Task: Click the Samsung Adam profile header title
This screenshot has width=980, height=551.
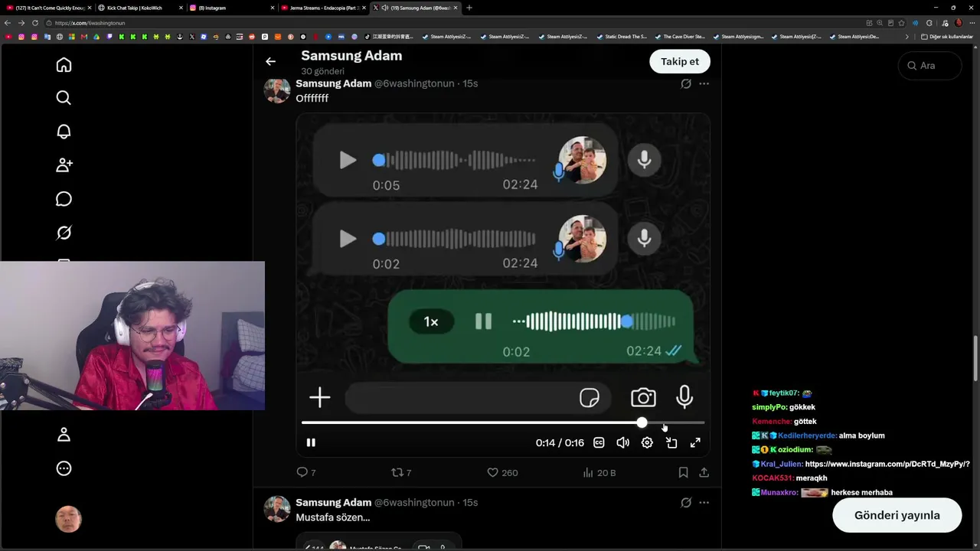Action: (x=351, y=56)
